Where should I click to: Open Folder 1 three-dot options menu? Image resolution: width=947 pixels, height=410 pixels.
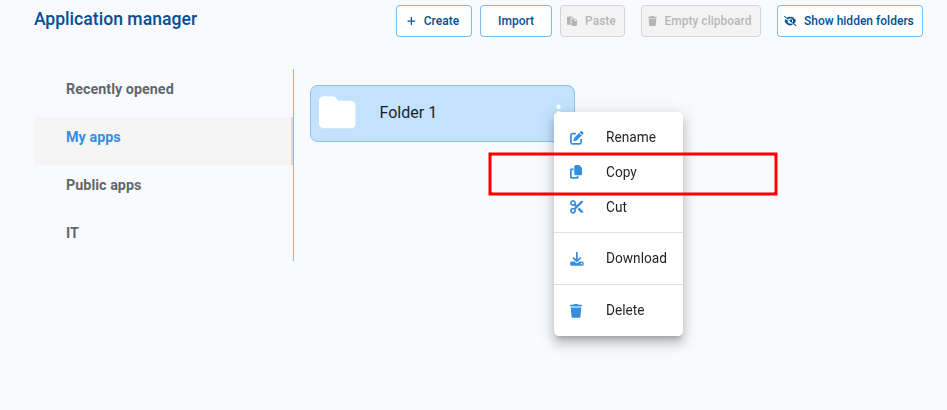coord(559,108)
